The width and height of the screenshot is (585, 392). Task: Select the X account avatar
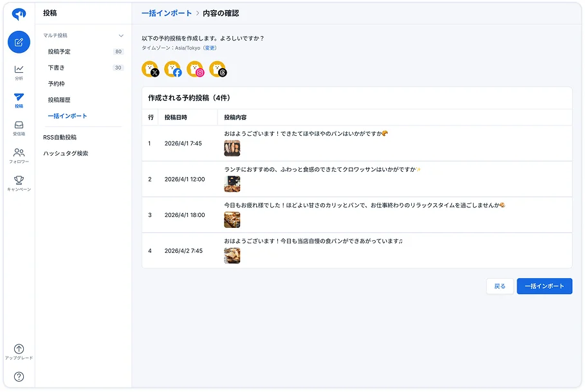tap(149, 68)
